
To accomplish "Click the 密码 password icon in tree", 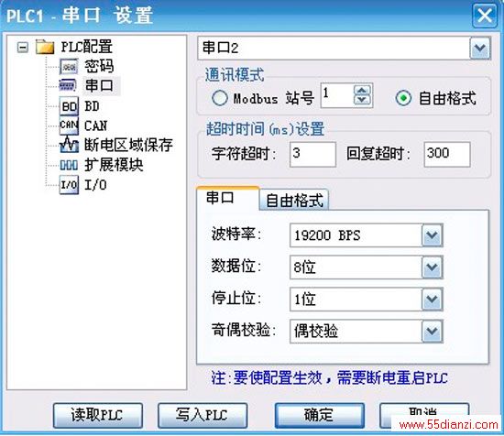I will pos(69,67).
